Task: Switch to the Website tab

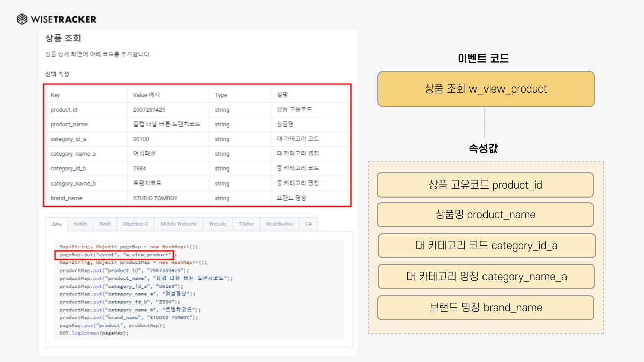Action: [x=217, y=224]
